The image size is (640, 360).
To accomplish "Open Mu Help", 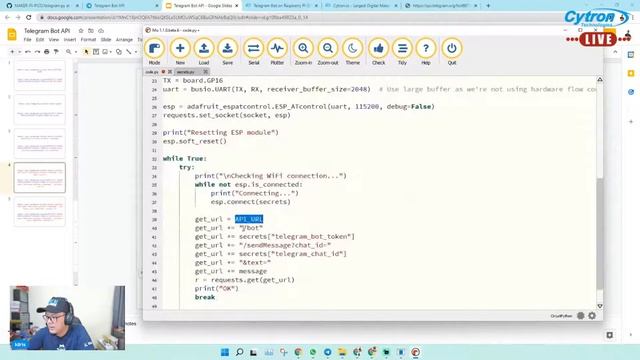I will point(426,51).
